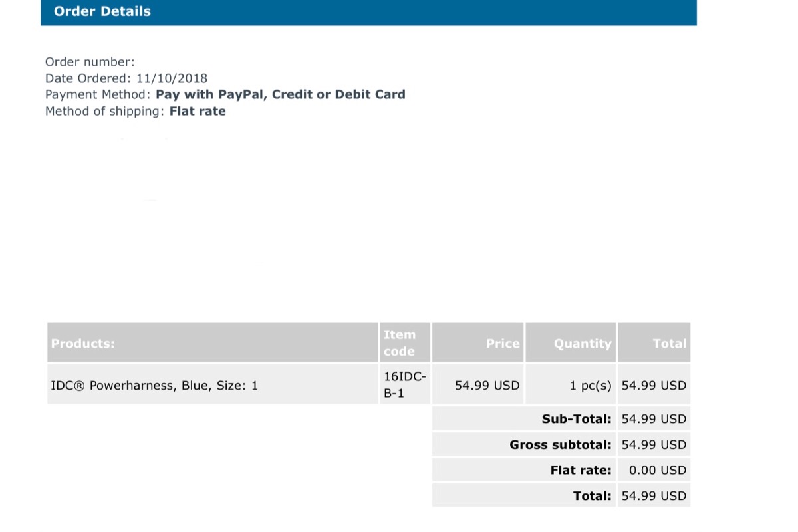Click the Price column header
Screen dimensions: 798x532
pos(502,344)
